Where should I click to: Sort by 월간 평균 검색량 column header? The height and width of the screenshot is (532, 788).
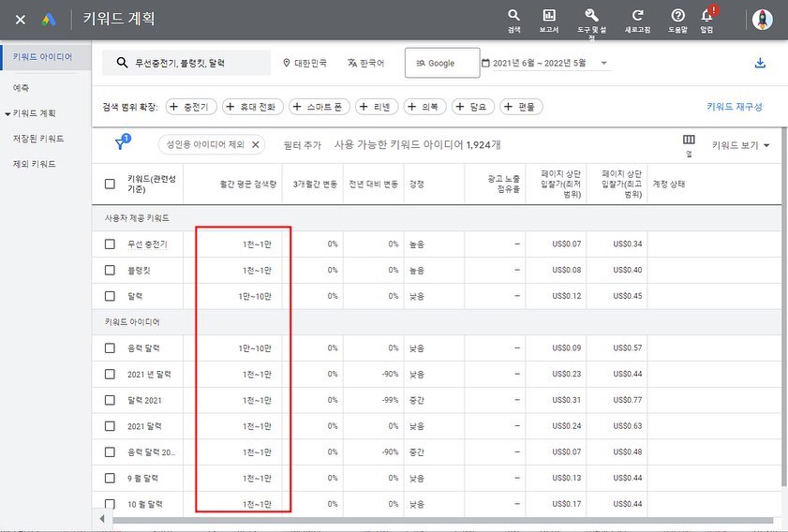(247, 185)
